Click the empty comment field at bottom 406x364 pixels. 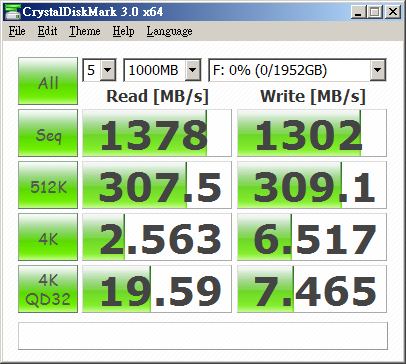[x=203, y=336]
